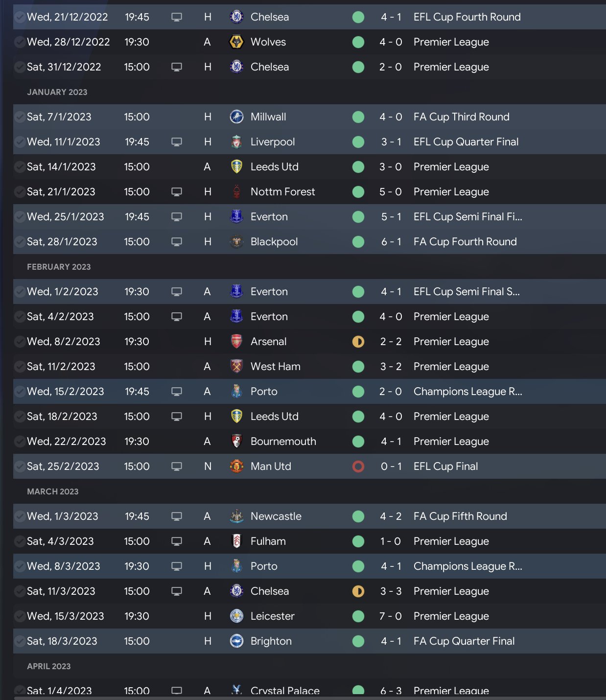Toggle the checkmark for Sat, 7/1/2023 Millwall
Screen dimensions: 606x700
coord(20,117)
